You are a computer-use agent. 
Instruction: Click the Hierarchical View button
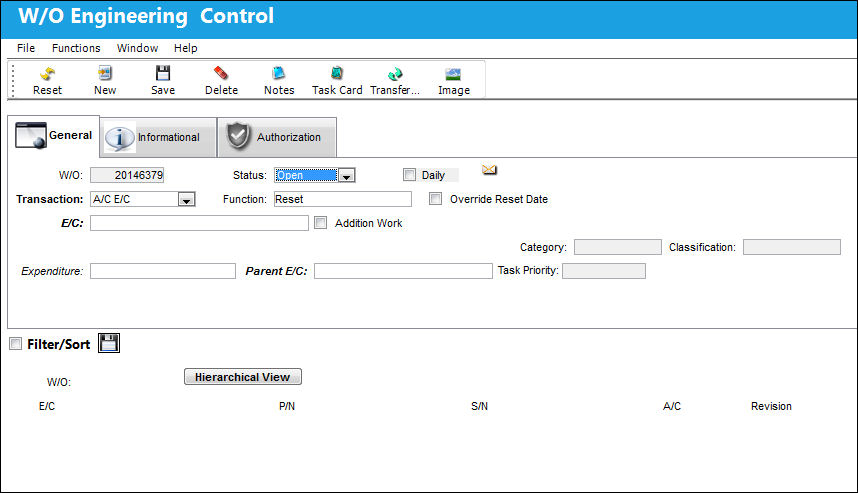pos(242,377)
